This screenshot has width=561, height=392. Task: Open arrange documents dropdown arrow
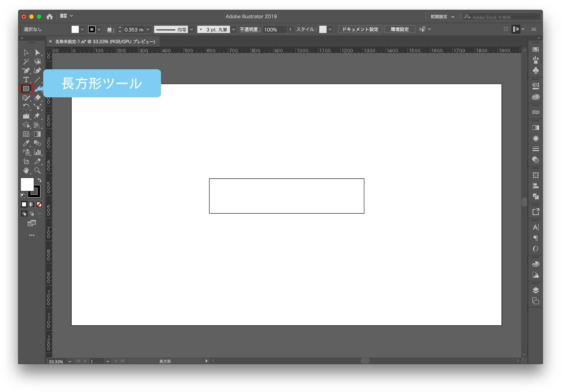tap(71, 16)
